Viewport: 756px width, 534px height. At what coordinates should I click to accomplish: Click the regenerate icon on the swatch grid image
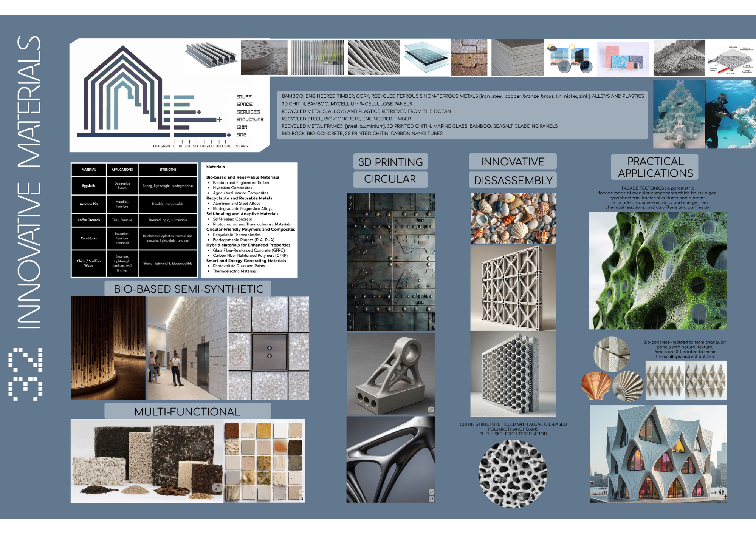(302, 499)
